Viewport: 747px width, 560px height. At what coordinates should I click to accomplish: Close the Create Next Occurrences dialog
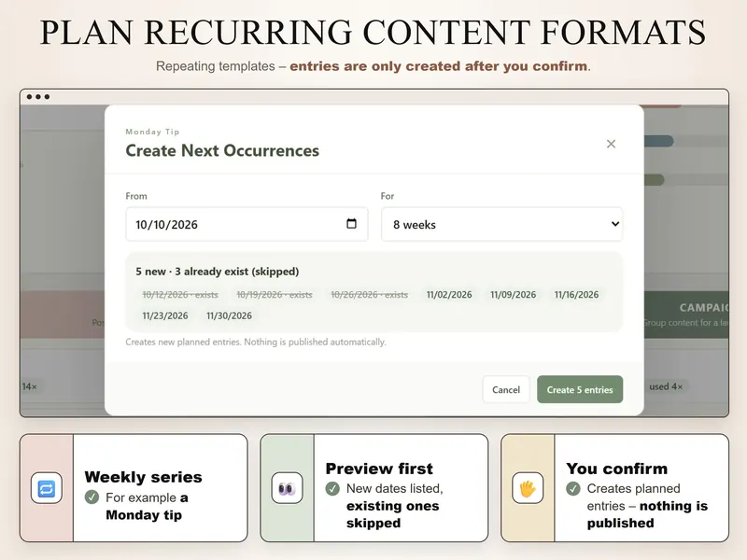pyautogui.click(x=611, y=144)
